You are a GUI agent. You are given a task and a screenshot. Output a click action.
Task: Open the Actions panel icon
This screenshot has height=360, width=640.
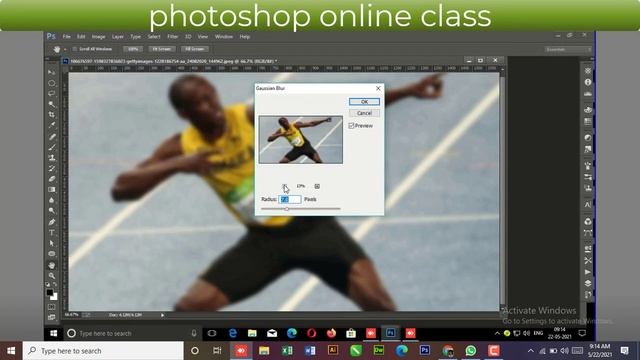[x=588, y=272]
